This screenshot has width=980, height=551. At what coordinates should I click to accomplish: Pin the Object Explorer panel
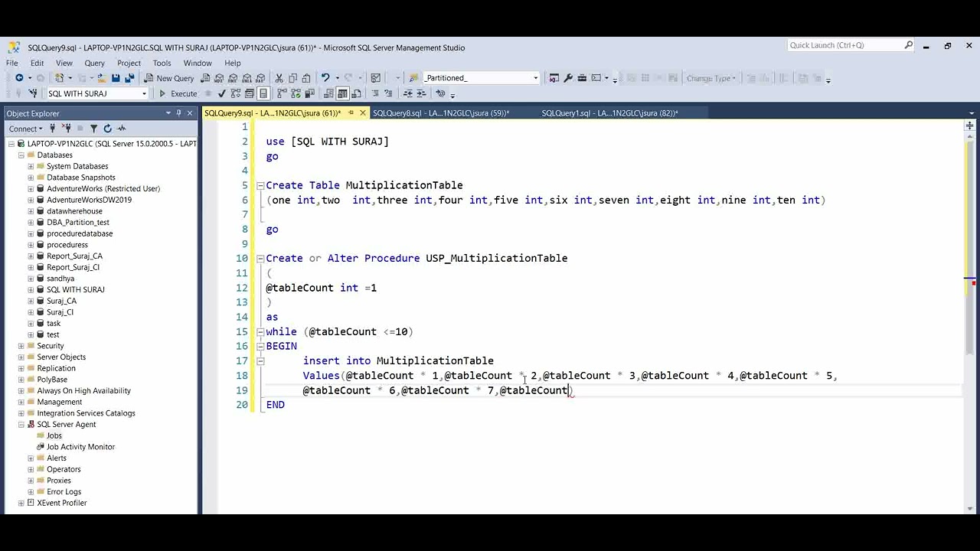(179, 113)
